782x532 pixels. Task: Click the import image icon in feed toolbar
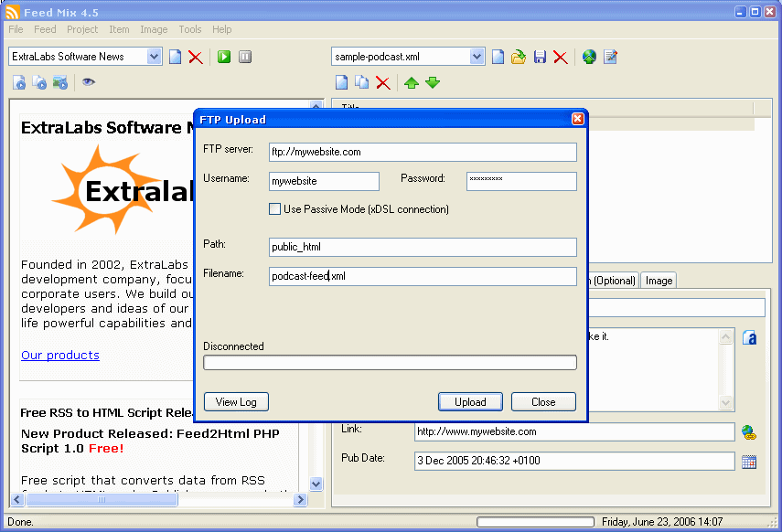[60, 83]
